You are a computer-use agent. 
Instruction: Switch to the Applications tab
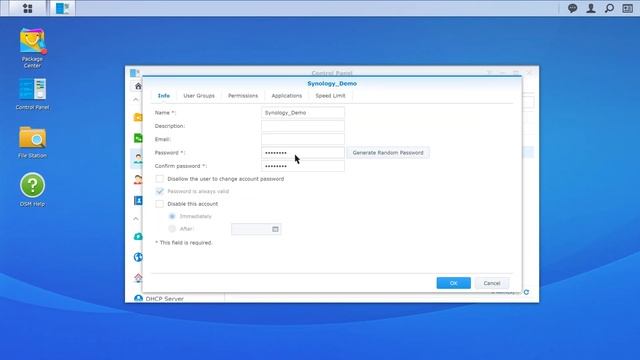(x=287, y=96)
